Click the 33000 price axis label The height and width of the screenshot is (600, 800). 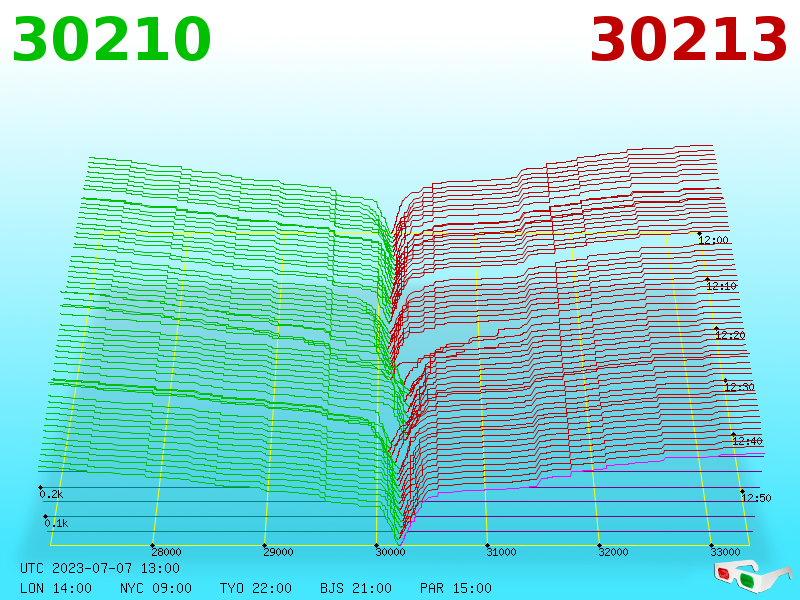click(726, 552)
